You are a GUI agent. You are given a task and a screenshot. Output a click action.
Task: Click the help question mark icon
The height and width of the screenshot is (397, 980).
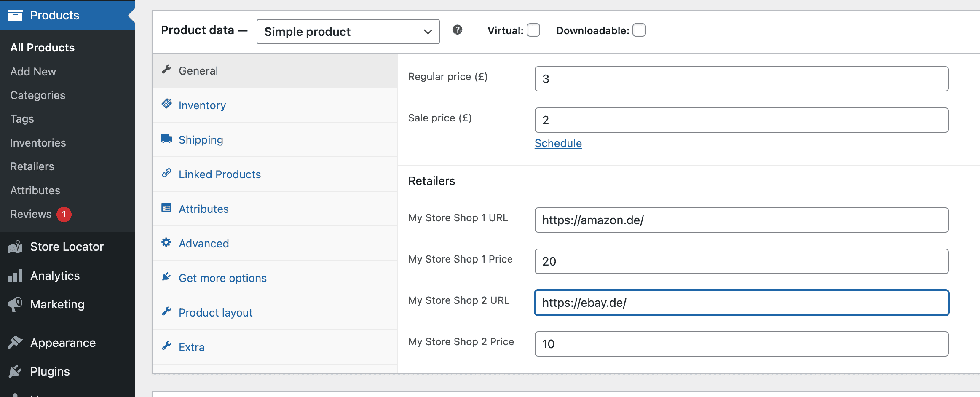457,30
